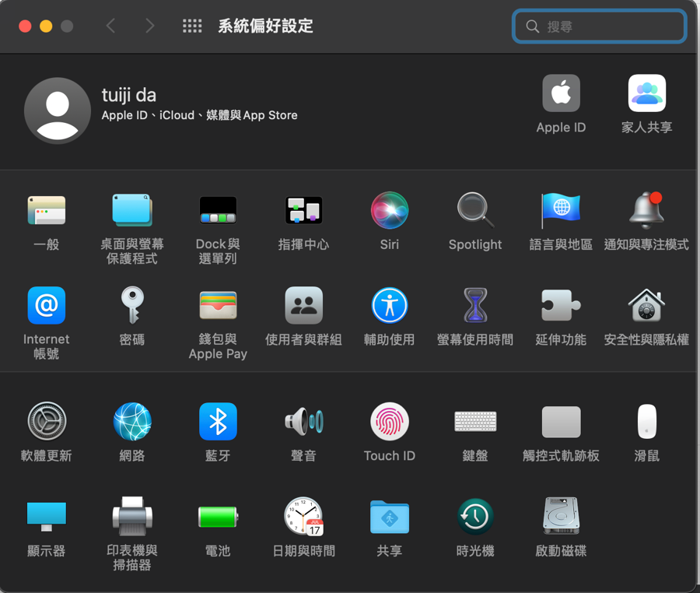This screenshot has width=700, height=593.
Task: Click the Apple ID button
Action: (561, 94)
